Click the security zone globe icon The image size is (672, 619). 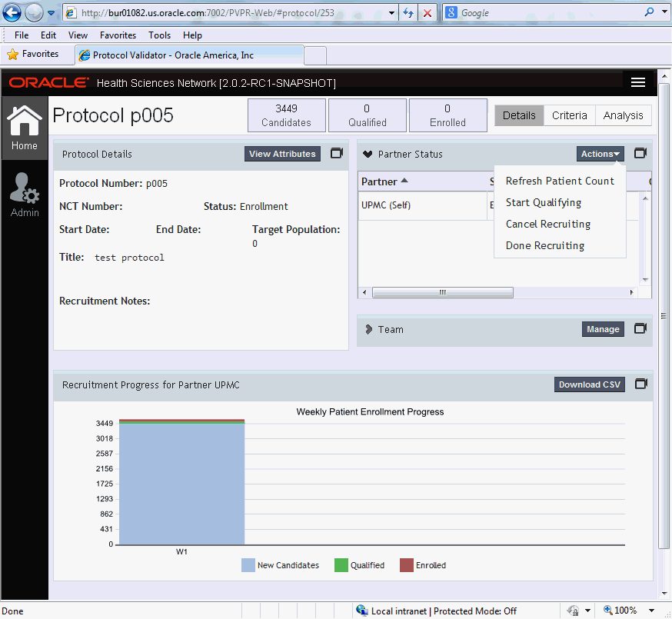(362, 610)
